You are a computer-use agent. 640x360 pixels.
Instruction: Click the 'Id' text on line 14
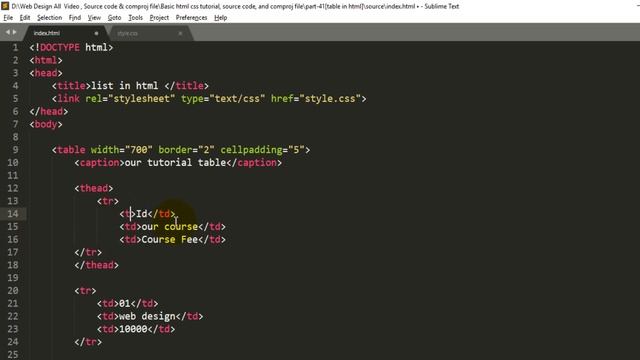click(142, 213)
